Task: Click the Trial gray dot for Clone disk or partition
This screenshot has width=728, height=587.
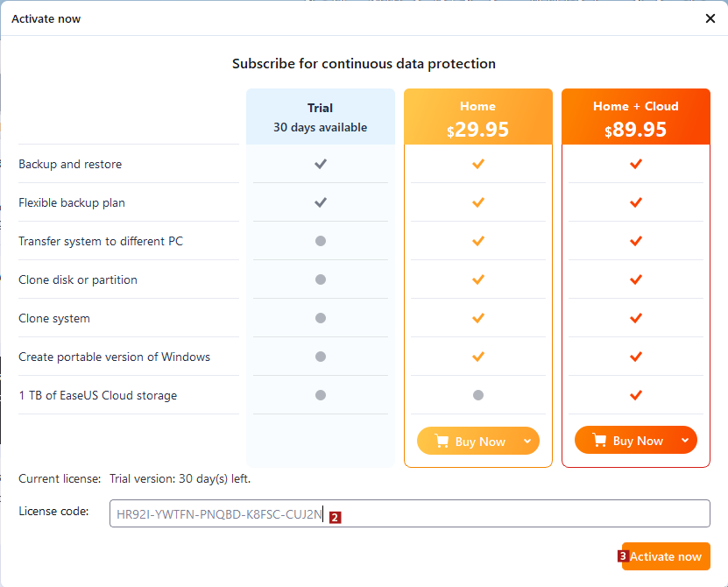Action: click(321, 279)
